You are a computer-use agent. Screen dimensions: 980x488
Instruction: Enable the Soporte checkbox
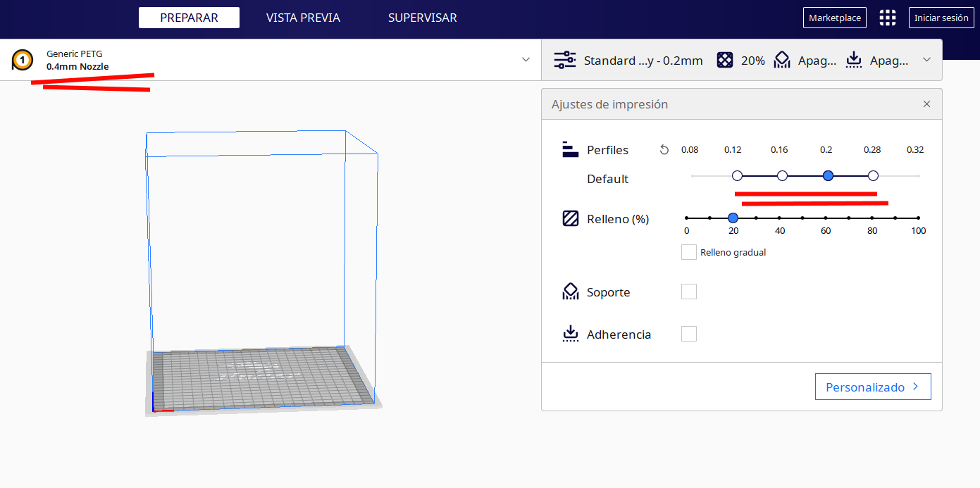689,292
